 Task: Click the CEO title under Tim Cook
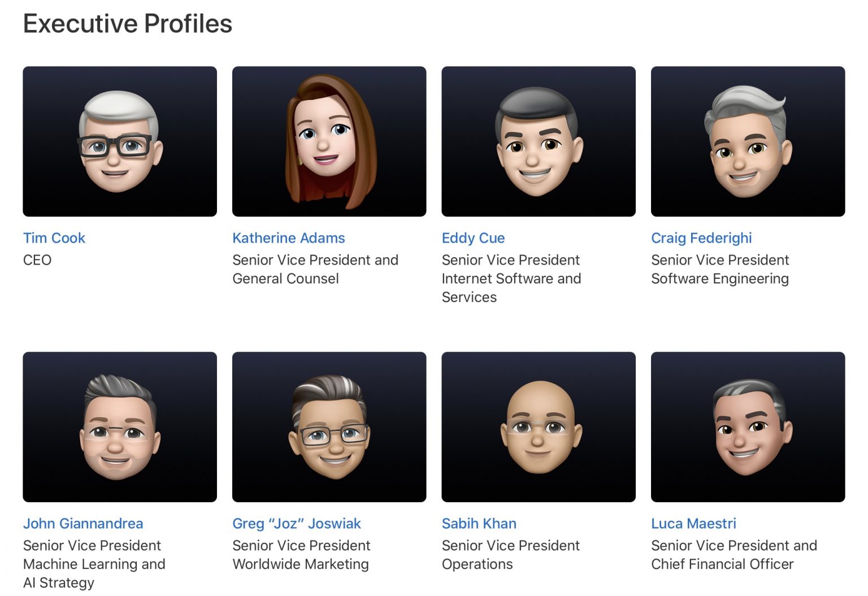tap(37, 260)
